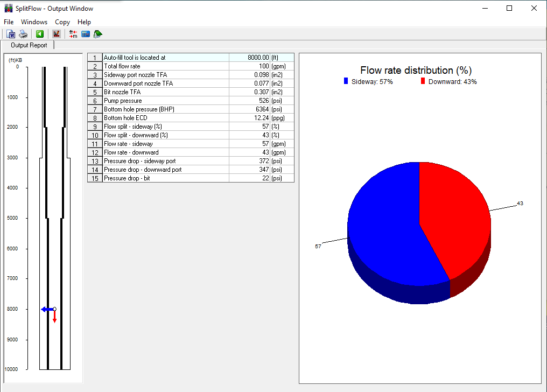Image resolution: width=547 pixels, height=392 pixels.
Task: Click the blue Sideway legend swatch
Action: (346, 81)
